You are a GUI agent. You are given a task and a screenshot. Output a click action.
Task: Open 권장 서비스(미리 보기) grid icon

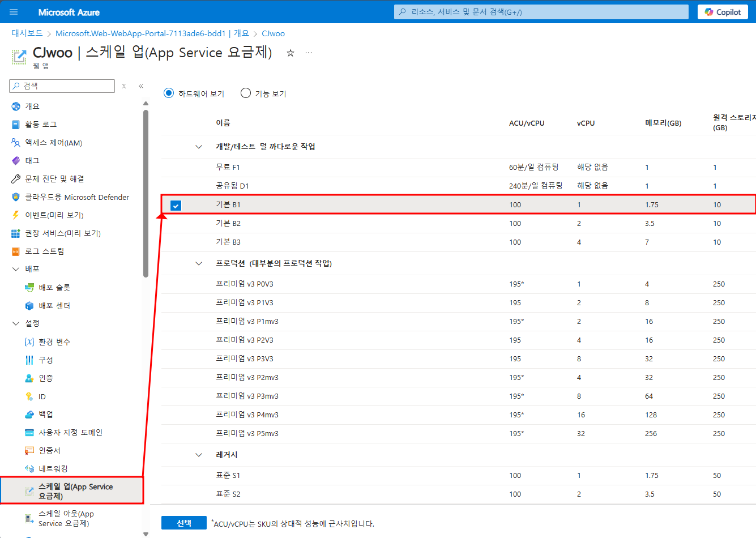[16, 233]
